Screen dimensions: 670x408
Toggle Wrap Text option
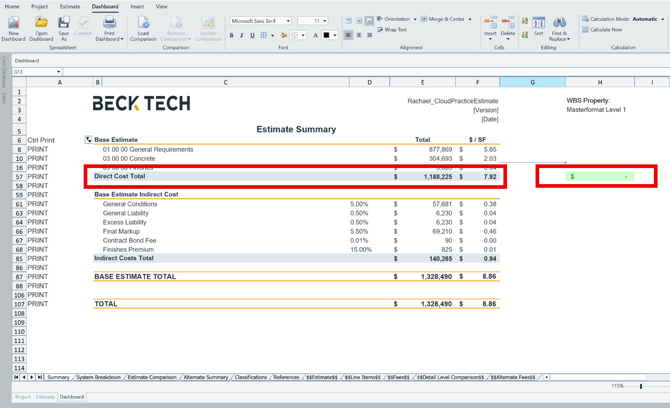(x=392, y=29)
